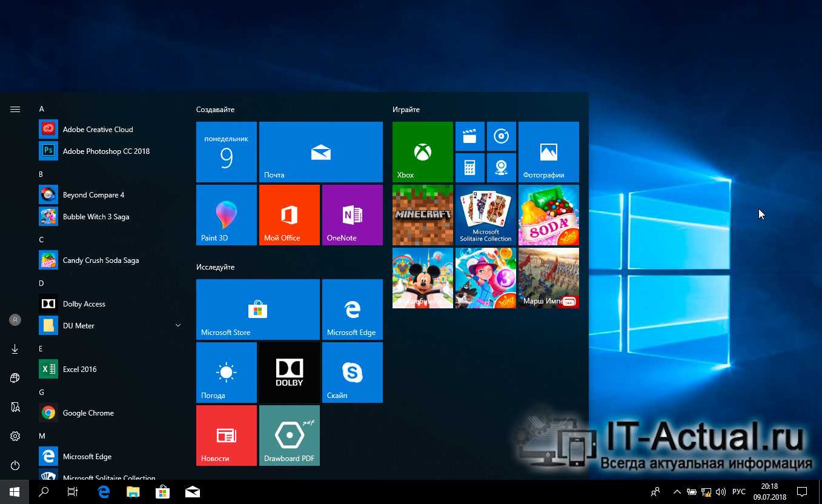Image resolution: width=822 pixels, height=504 pixels.
Task: Expand Start menu hamburger navigation
Action: tap(15, 110)
